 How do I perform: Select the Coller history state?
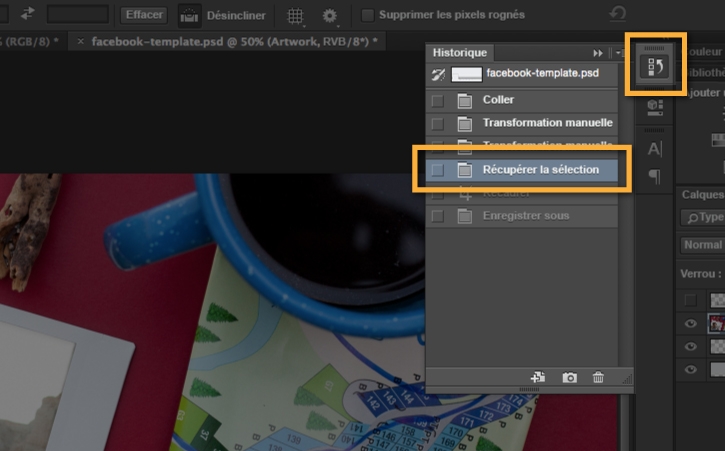[522, 100]
